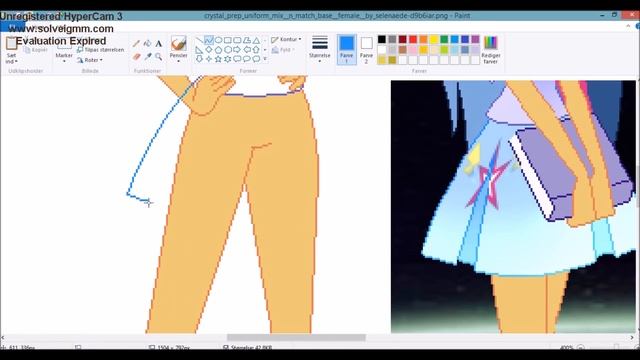This screenshot has width=640, height=360.
Task: Pick the brown color swatch
Action: pos(402,50)
